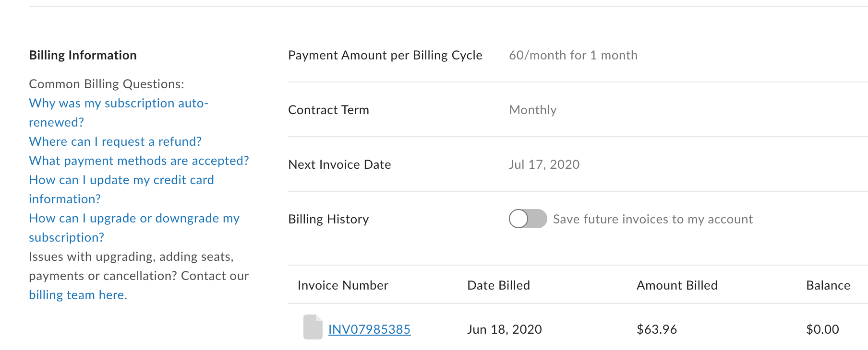The image size is (868, 350).
Task: Click the Balance column header
Action: tap(828, 286)
